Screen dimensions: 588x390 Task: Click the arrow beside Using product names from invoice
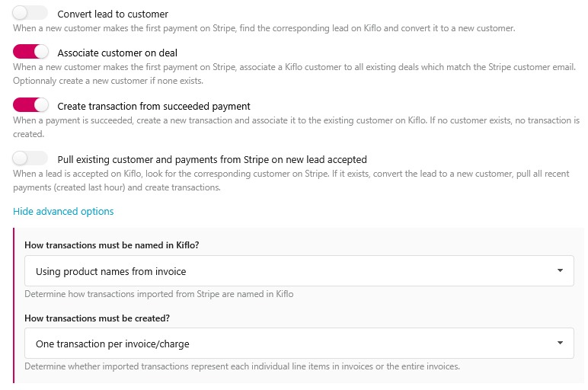click(x=560, y=270)
